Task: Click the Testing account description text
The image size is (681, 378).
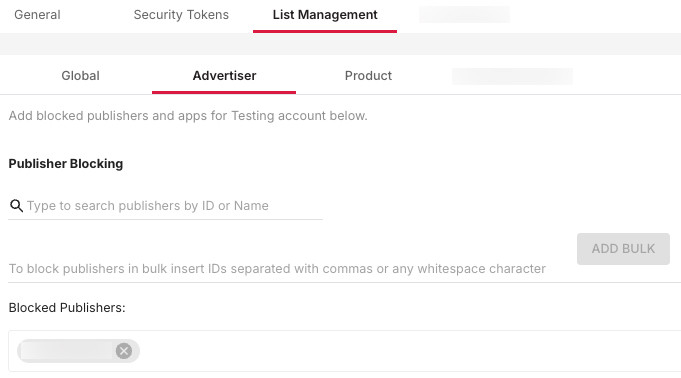Action: (x=188, y=116)
